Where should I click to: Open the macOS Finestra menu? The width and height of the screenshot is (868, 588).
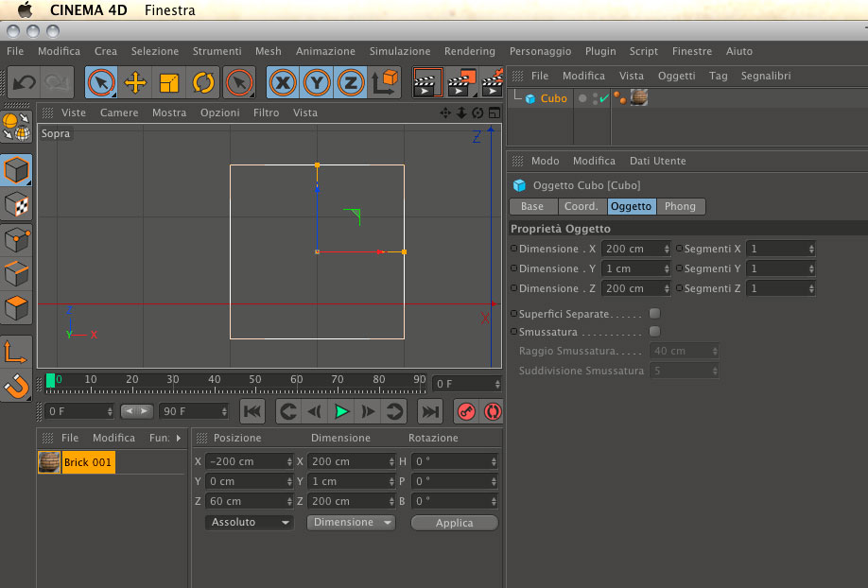170,10
